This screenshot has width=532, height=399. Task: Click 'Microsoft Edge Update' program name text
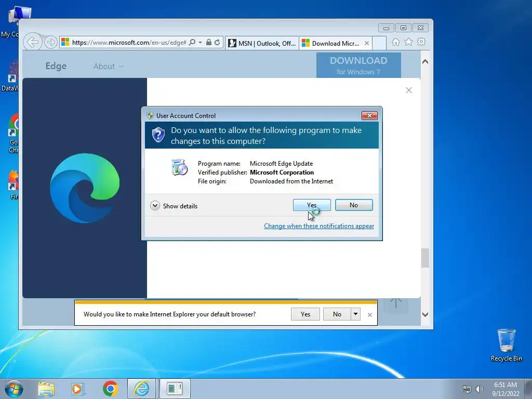pos(281,164)
